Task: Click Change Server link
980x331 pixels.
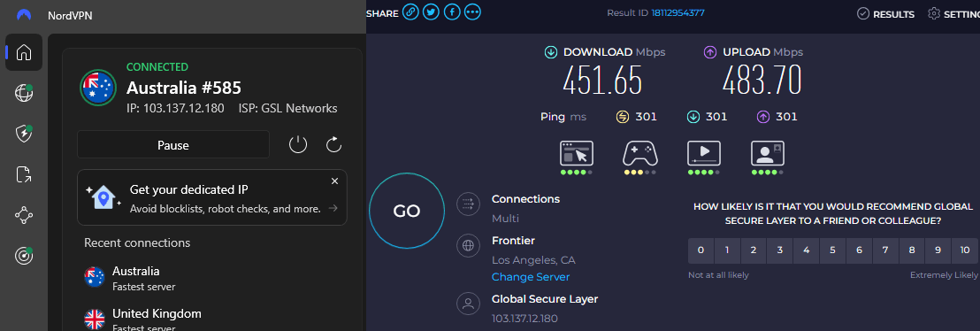Action: pos(531,276)
